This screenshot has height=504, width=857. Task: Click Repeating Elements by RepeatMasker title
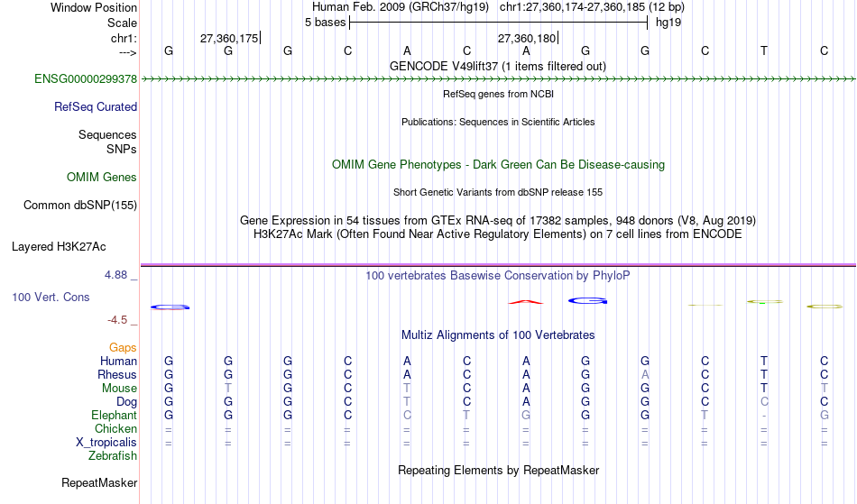[x=499, y=470]
